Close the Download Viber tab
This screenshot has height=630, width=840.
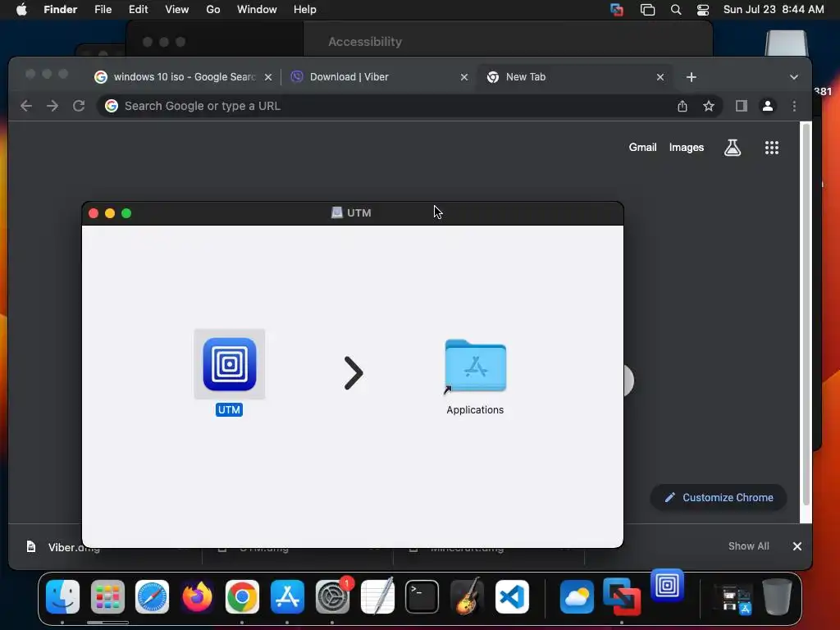point(464,77)
